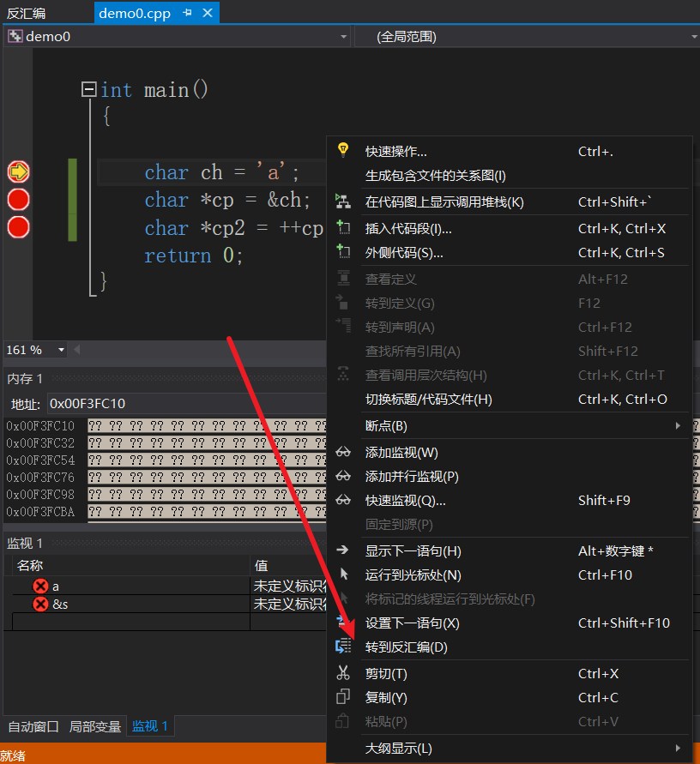Click the QuickWatch glasses icon
Viewport: 700px width, 764px height.
click(343, 500)
